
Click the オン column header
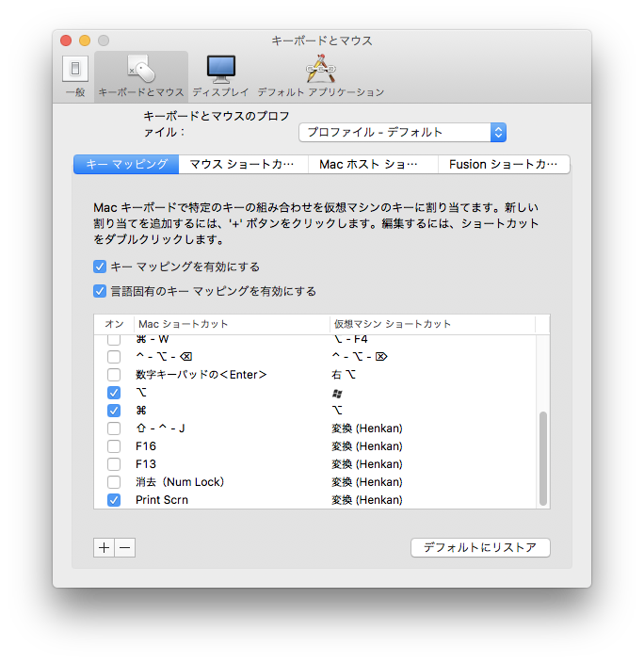[114, 324]
